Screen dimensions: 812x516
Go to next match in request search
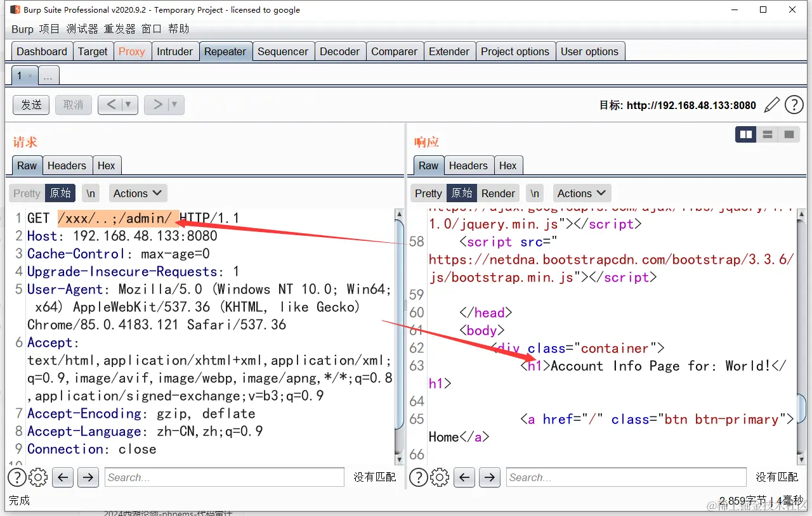(x=88, y=477)
